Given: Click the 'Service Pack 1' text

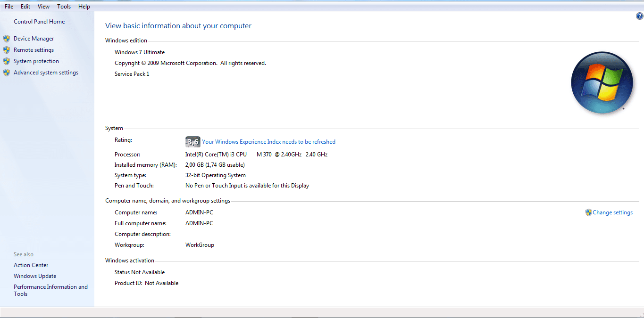Looking at the screenshot, I should [132, 74].
